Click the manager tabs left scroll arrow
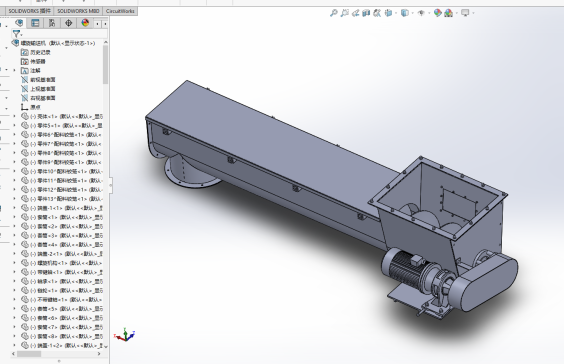Viewport: 564px width, 364px height. (97, 24)
